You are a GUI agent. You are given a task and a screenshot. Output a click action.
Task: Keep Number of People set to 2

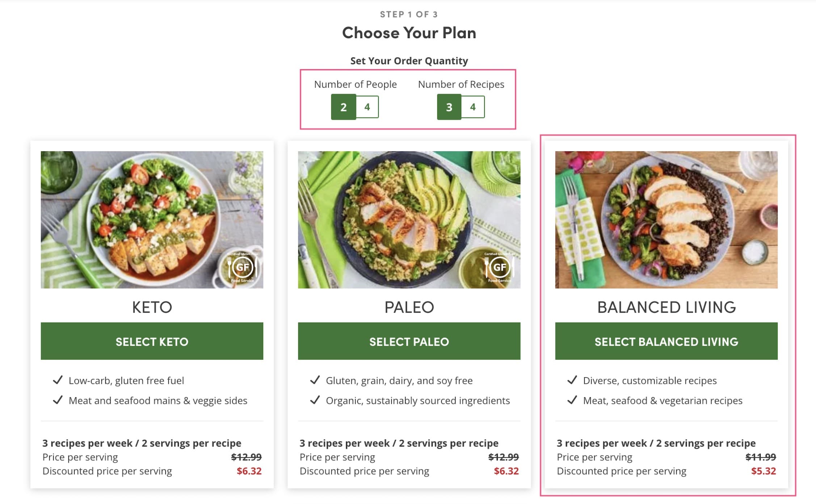point(344,107)
